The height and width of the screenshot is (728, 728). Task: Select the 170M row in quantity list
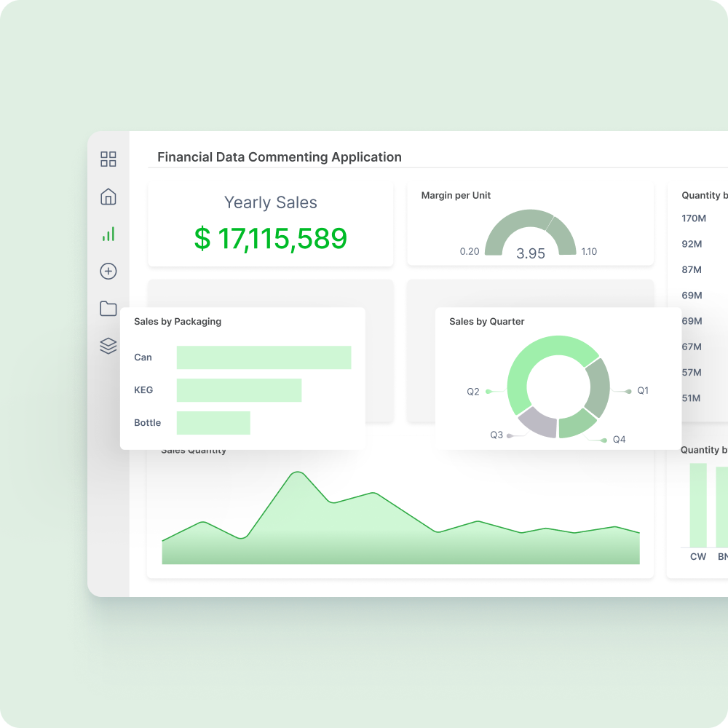point(694,218)
